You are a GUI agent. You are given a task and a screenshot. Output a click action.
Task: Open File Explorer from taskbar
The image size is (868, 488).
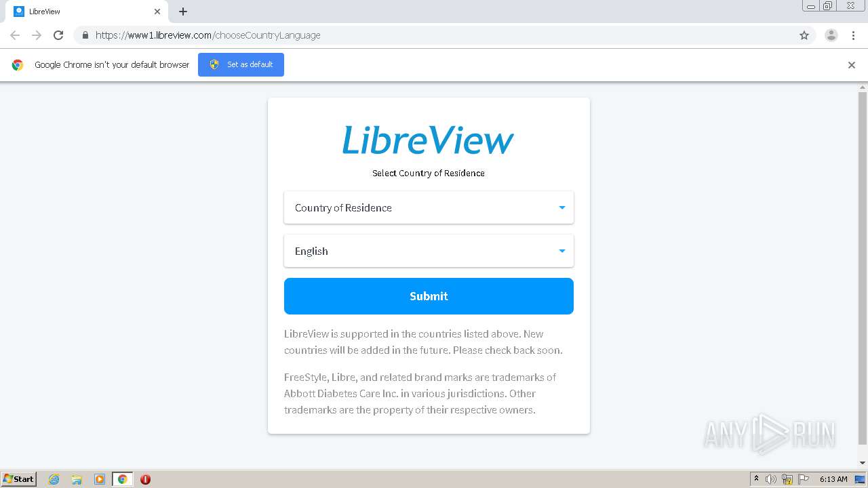77,479
